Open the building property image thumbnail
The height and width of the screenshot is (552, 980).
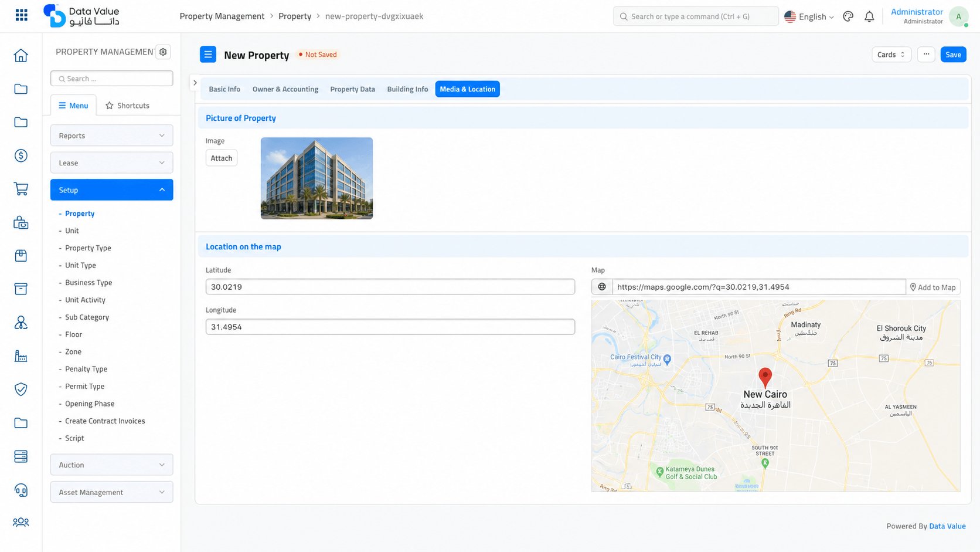pos(317,178)
